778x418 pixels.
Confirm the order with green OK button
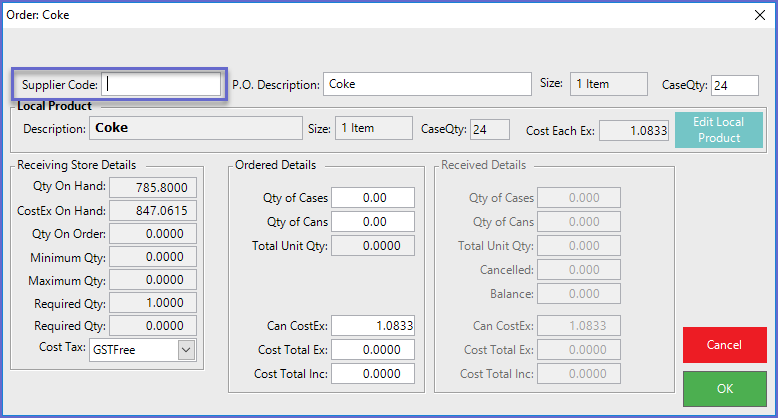[x=724, y=388]
